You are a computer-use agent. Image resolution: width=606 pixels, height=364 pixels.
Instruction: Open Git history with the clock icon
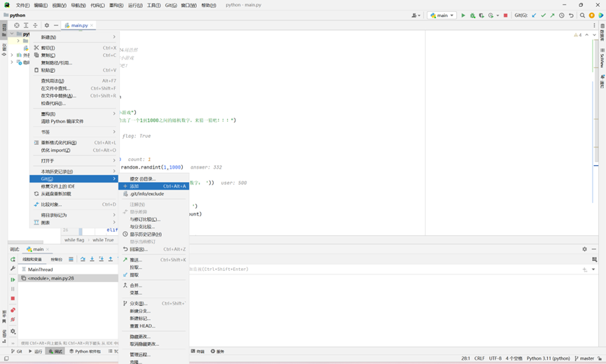561,15
